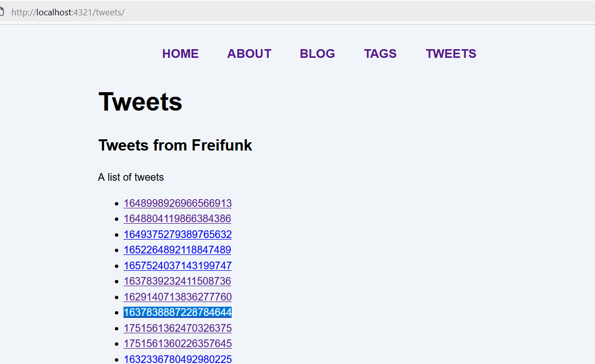595x364 pixels.
Task: Click the Tweets page heading
Action: point(140,102)
